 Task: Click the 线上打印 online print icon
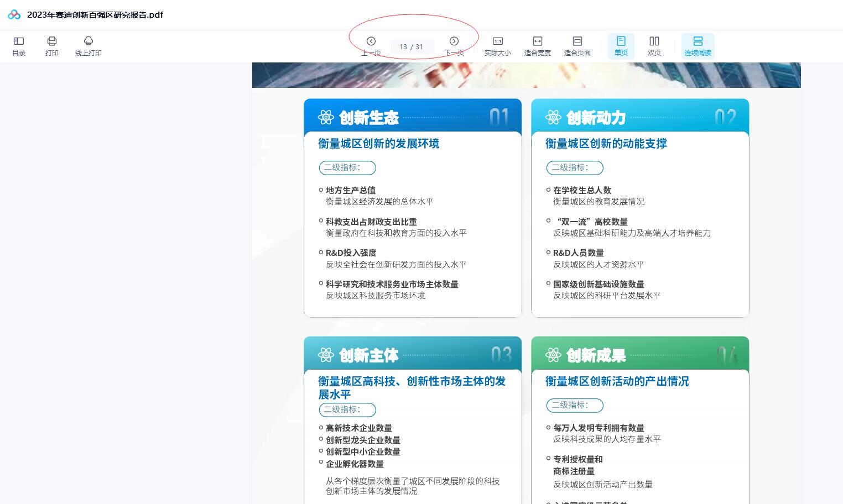(x=89, y=46)
